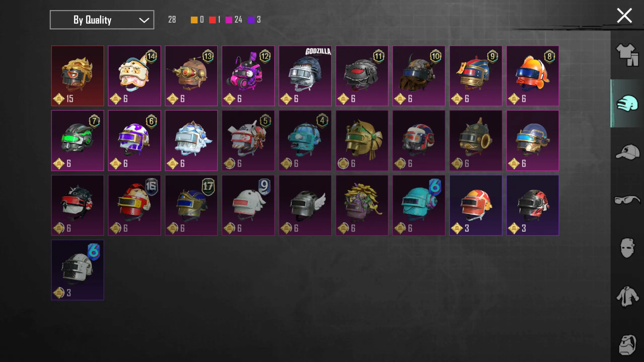
Task: Filter by orange quality swatch
Action: (x=194, y=20)
